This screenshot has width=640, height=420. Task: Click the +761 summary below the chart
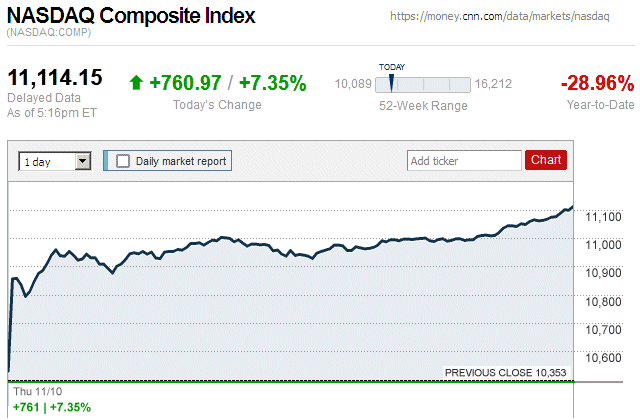point(27,407)
